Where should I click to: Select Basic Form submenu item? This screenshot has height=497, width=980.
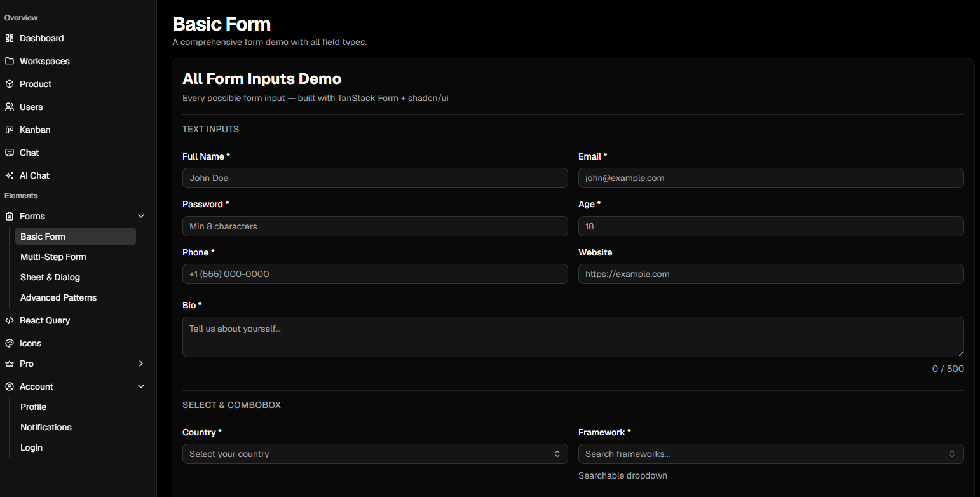point(76,236)
